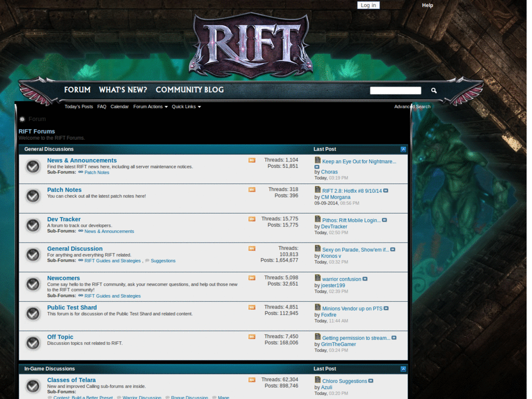Open RSS feed for Newcomers forum

(252, 278)
